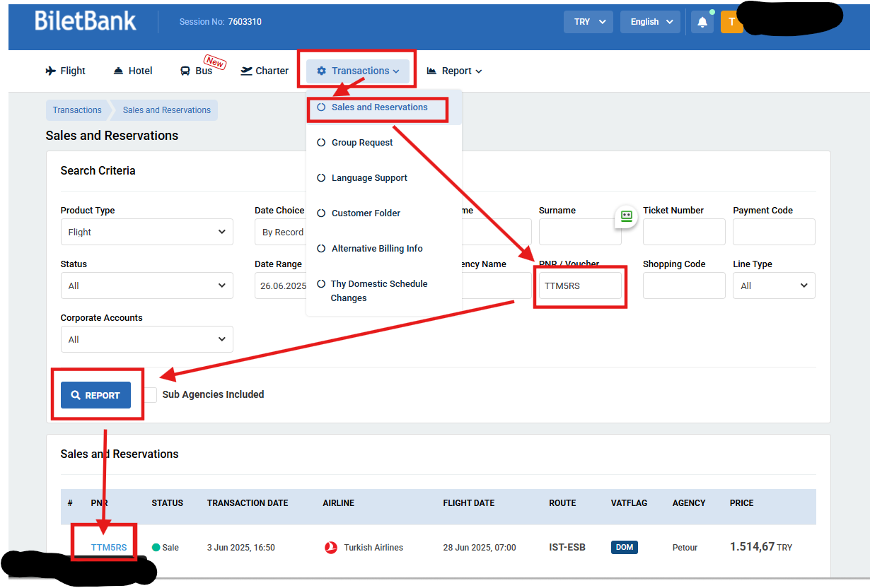The width and height of the screenshot is (870, 588).
Task: Click the airplane icon beside Flight
Action: pos(51,71)
